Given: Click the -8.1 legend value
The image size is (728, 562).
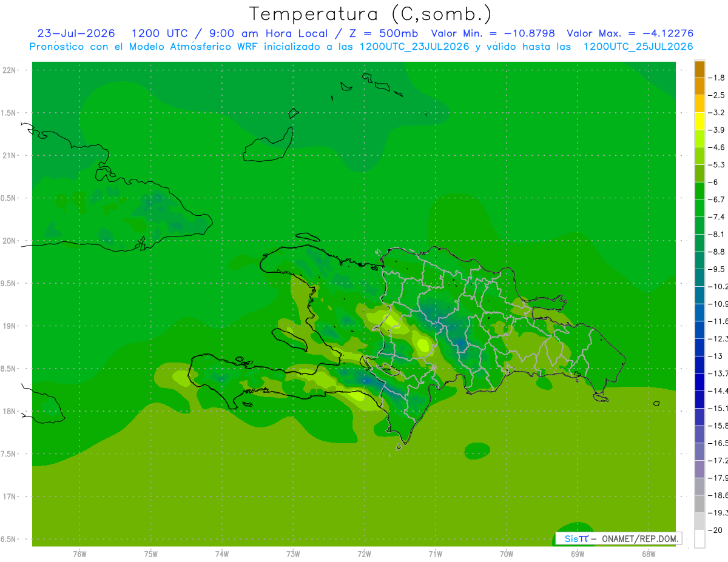Looking at the screenshot, I should click(x=718, y=234).
